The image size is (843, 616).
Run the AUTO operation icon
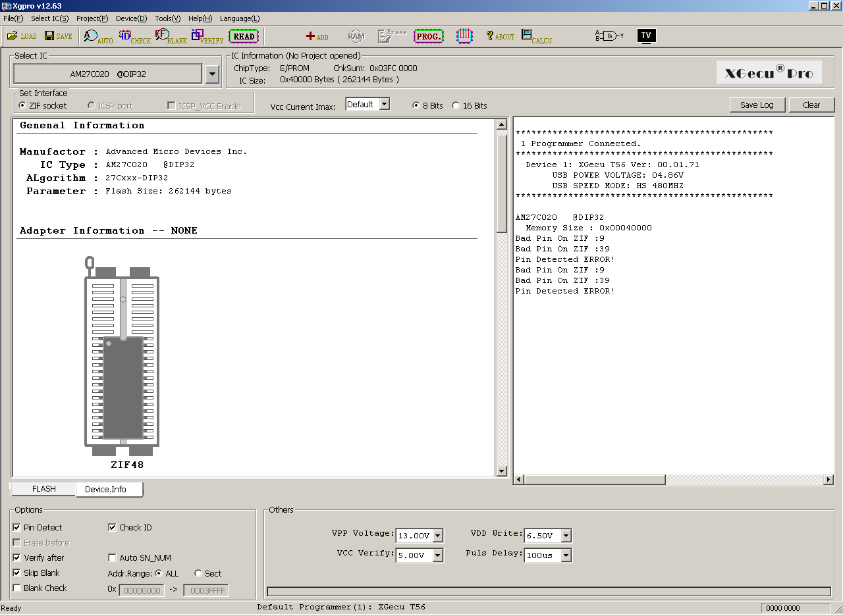(98, 37)
